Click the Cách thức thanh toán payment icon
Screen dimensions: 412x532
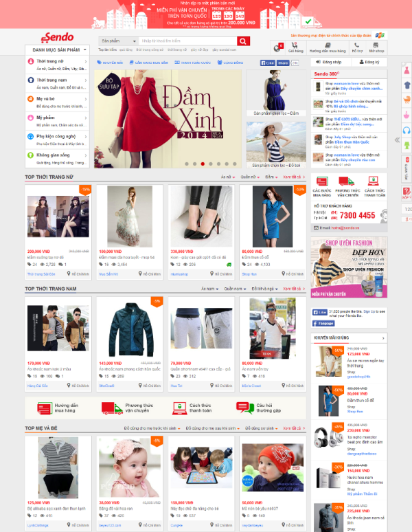[x=374, y=181]
